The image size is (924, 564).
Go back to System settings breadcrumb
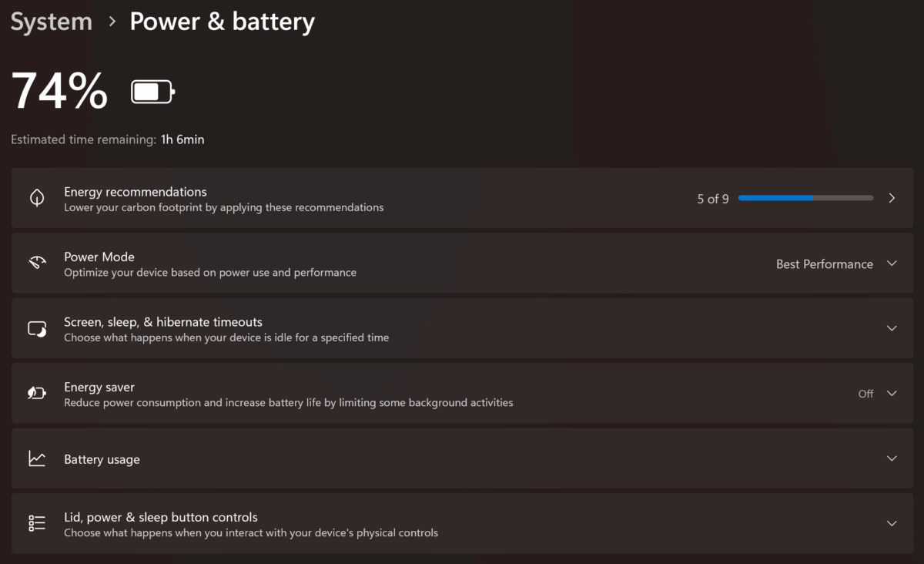coord(52,22)
